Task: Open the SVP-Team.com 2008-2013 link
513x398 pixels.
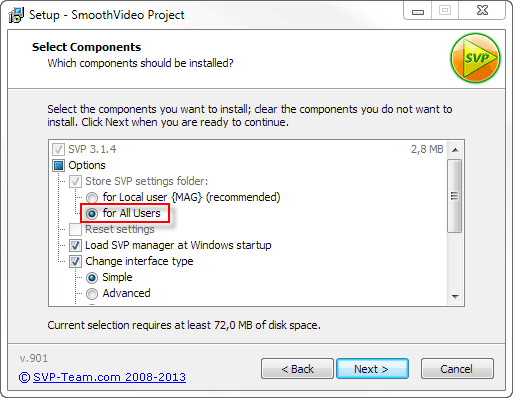Action: pos(102,377)
